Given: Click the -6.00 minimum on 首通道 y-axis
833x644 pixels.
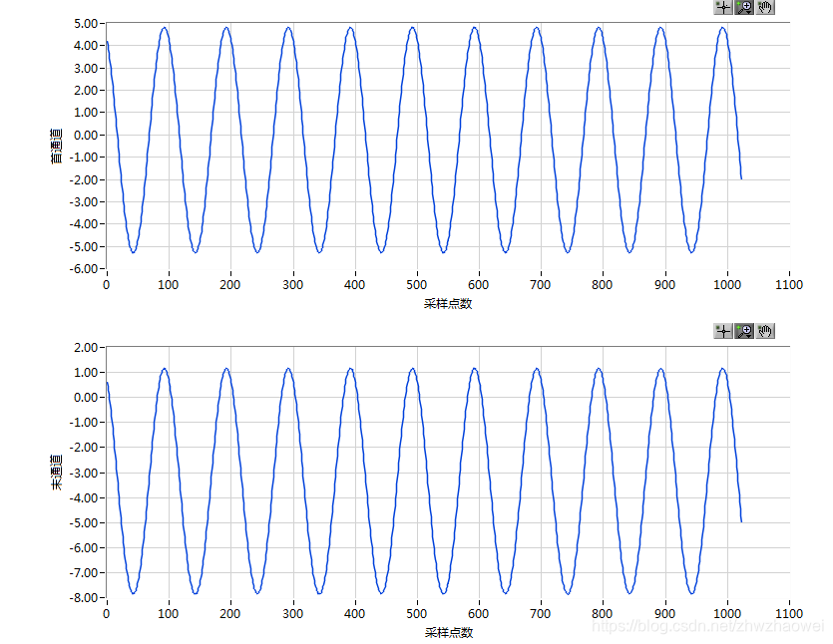Looking at the screenshot, I should tap(84, 268).
